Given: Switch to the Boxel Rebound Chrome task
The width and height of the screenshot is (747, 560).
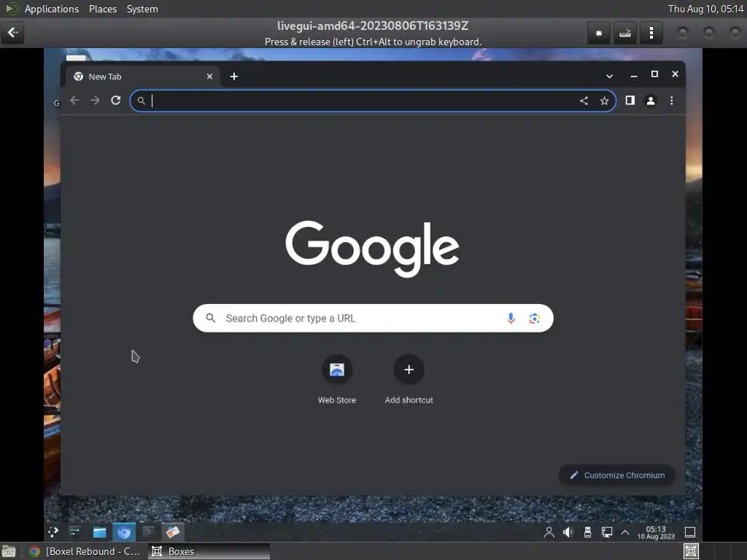Looking at the screenshot, I should coord(85,551).
